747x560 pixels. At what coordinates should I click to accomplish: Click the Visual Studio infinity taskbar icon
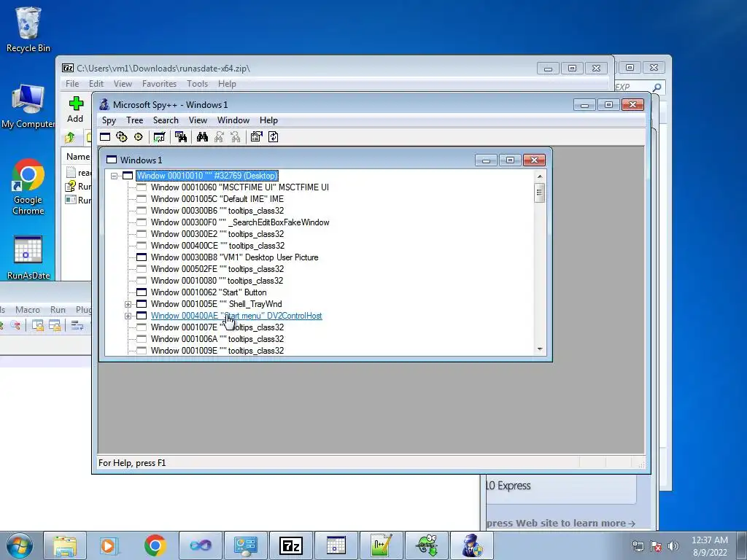pyautogui.click(x=201, y=545)
